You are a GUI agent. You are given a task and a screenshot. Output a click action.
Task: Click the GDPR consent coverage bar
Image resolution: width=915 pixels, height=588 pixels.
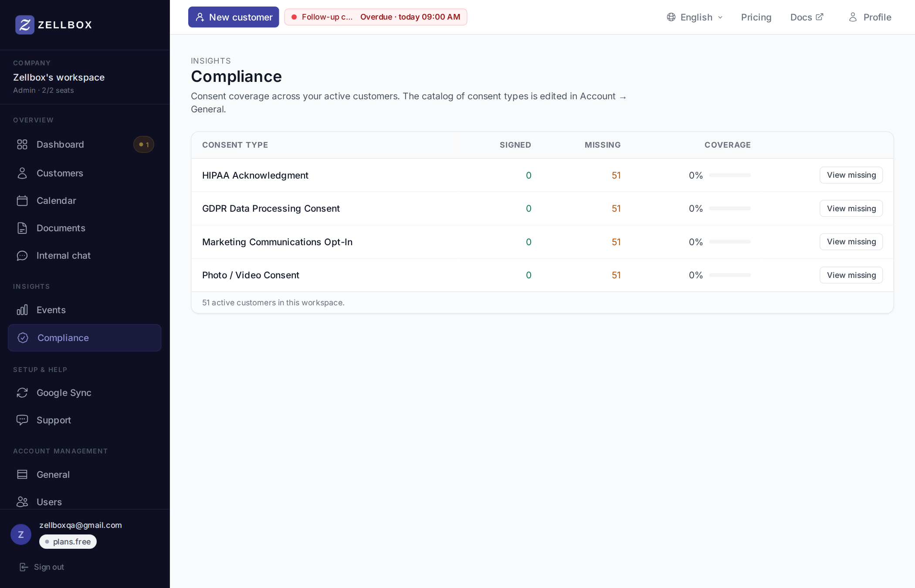click(x=730, y=209)
